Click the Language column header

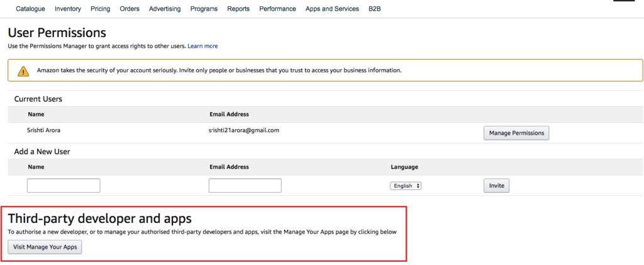point(404,167)
